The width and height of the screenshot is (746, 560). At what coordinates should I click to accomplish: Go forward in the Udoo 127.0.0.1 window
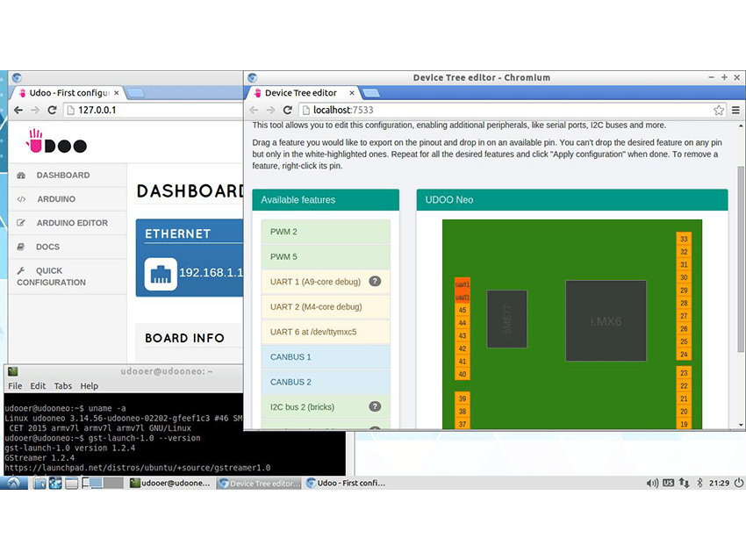[35, 110]
